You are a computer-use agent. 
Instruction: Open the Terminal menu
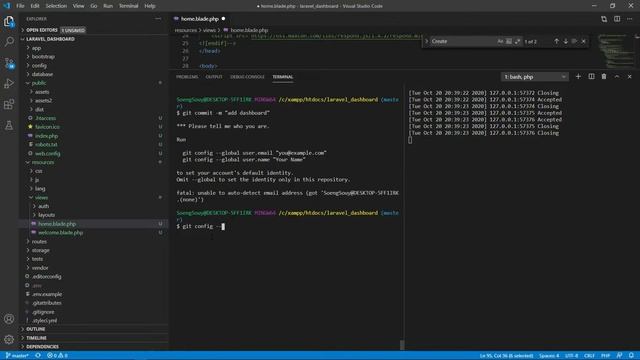click(x=129, y=6)
